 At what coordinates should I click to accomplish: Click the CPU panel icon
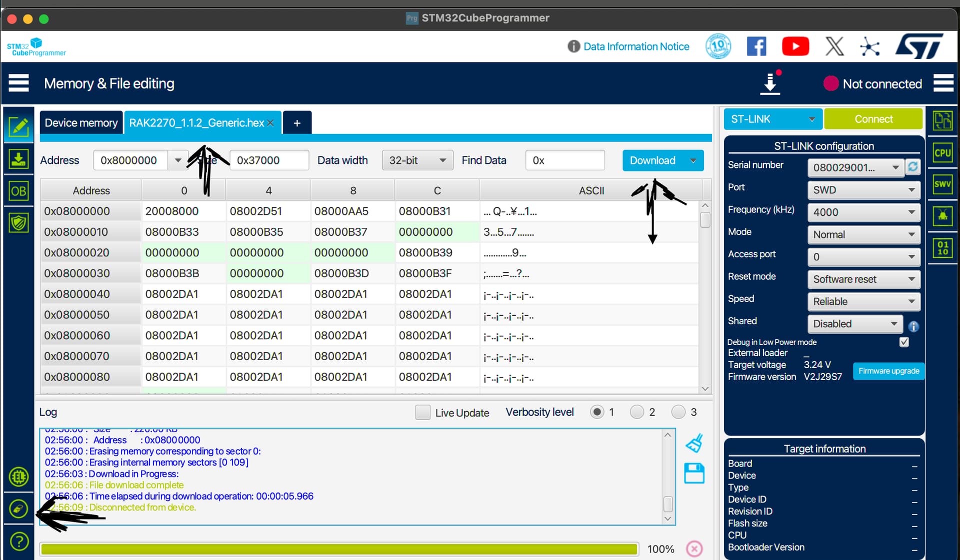click(x=942, y=153)
